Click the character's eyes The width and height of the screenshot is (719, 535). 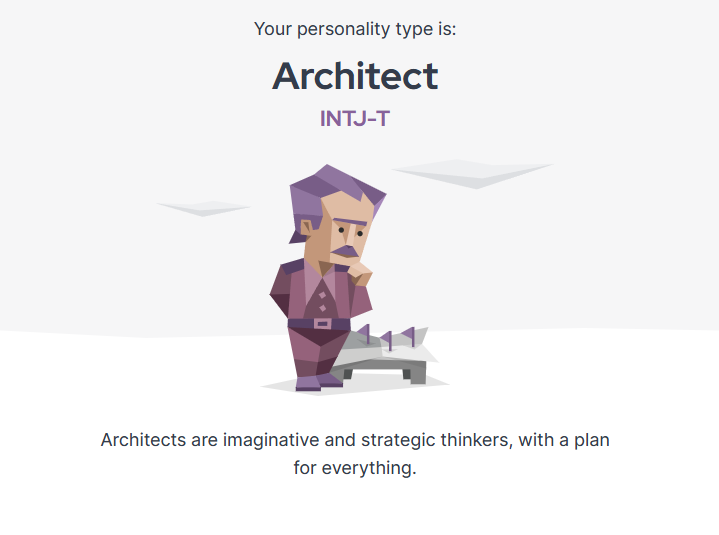coord(351,232)
